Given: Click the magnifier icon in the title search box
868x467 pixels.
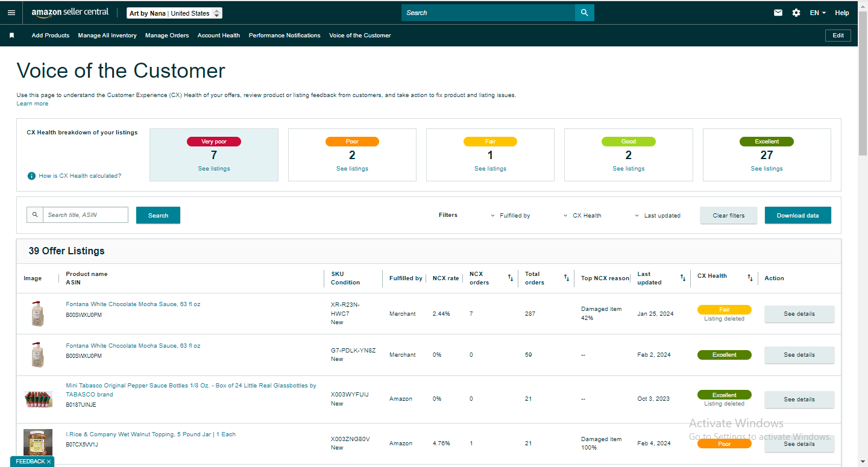Looking at the screenshot, I should [x=35, y=215].
